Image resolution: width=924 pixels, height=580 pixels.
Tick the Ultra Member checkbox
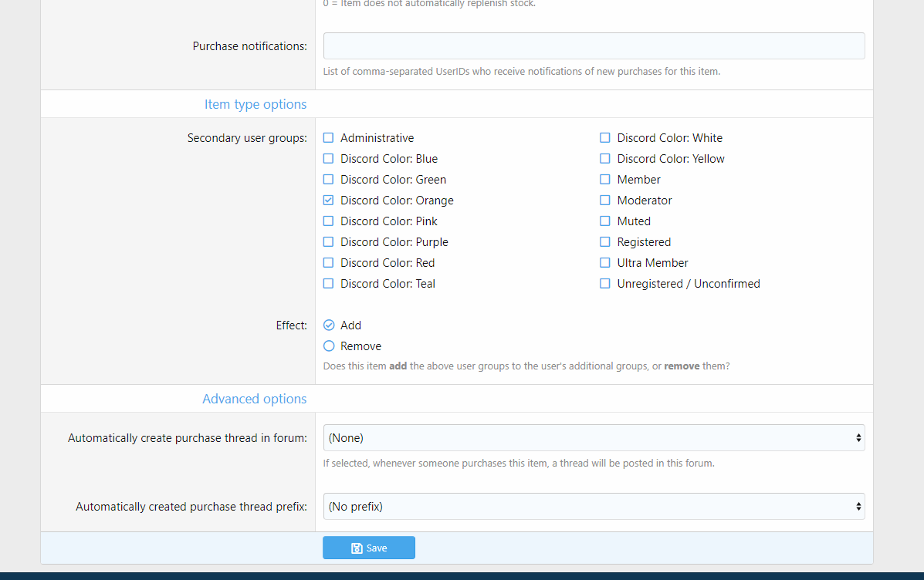point(605,263)
